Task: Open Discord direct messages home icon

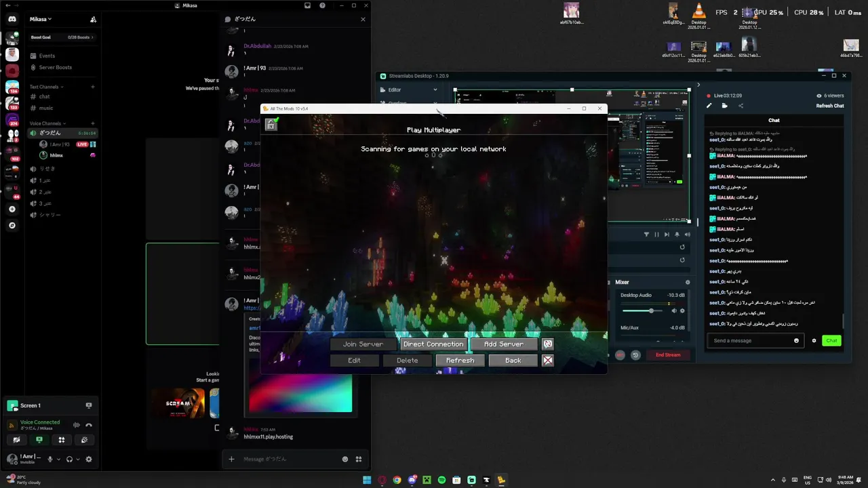Action: pyautogui.click(x=12, y=20)
